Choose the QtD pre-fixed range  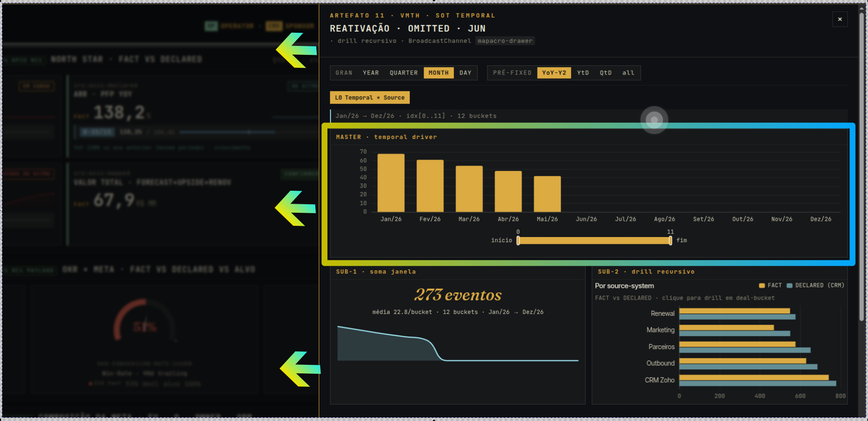pos(606,73)
